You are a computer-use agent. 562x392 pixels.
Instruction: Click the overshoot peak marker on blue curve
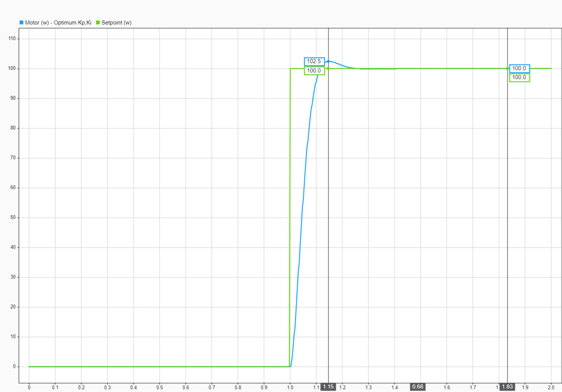[x=328, y=61]
